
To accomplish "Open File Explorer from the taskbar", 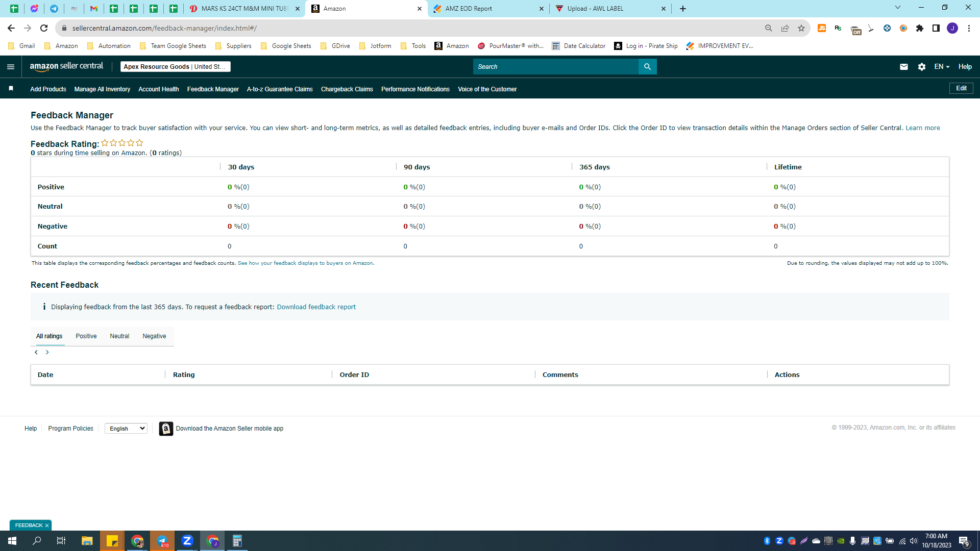I will pyautogui.click(x=87, y=541).
